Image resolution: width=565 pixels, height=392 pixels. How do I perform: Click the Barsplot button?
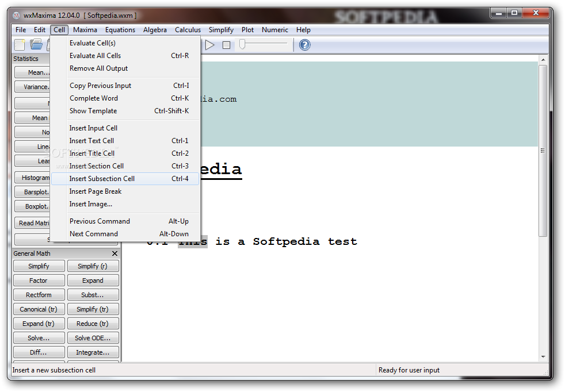point(32,192)
